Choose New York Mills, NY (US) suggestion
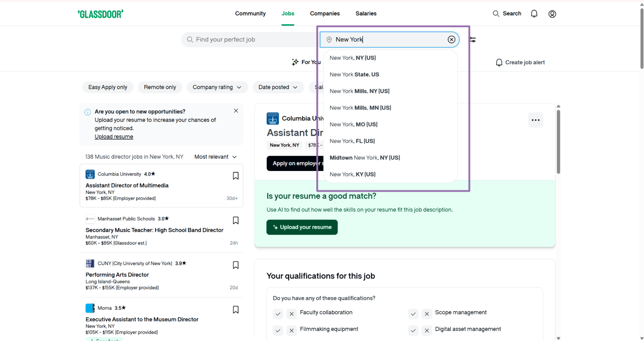Viewport: 644px width, 341px height. click(390, 91)
